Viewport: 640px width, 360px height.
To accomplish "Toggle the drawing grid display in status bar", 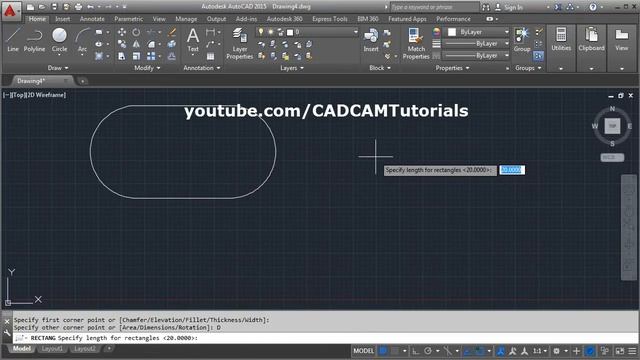I will [x=383, y=351].
